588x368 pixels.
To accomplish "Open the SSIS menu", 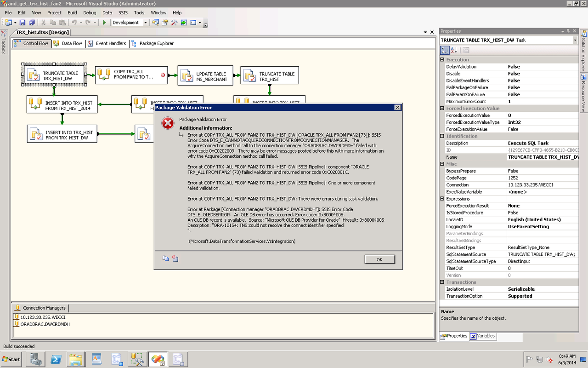I will (x=123, y=13).
